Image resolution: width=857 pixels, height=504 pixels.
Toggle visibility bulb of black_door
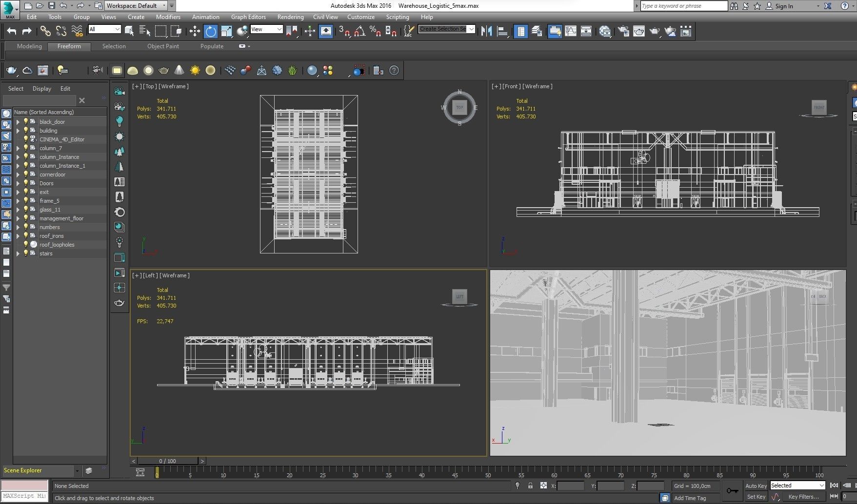[x=26, y=122]
